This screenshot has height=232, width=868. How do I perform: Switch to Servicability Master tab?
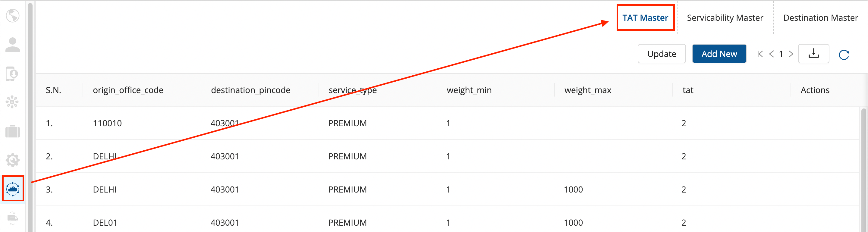725,18
